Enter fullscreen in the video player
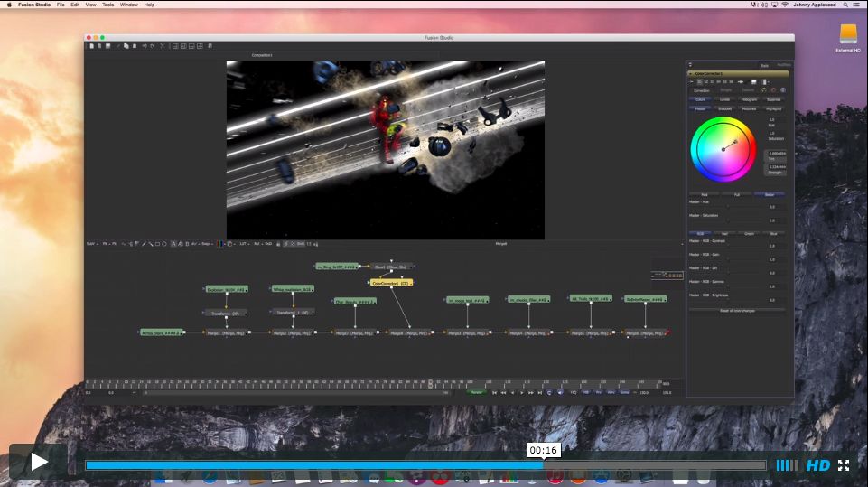Screen dimensions: 868x487 pos(843,465)
